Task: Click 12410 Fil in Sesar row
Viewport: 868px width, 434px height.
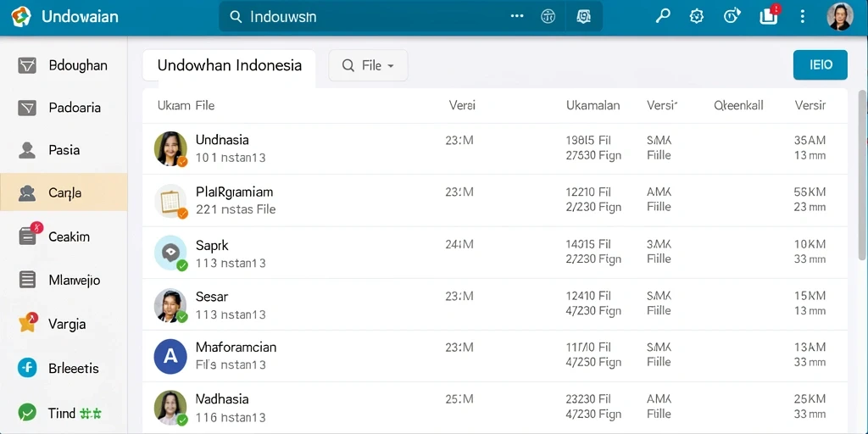Action: tap(588, 296)
